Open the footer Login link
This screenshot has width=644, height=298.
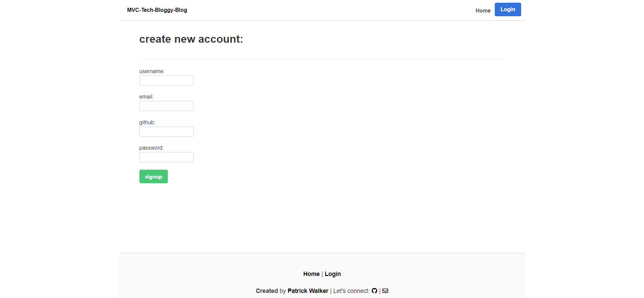click(333, 274)
